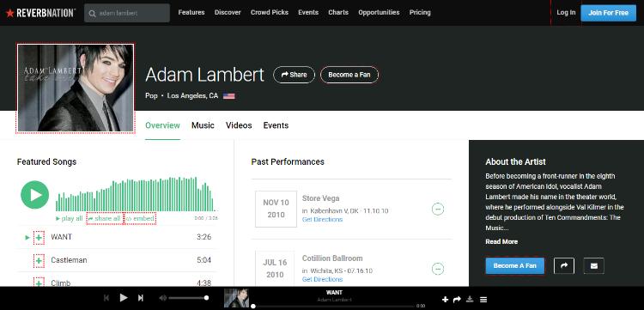Click the embed link

(x=140, y=218)
